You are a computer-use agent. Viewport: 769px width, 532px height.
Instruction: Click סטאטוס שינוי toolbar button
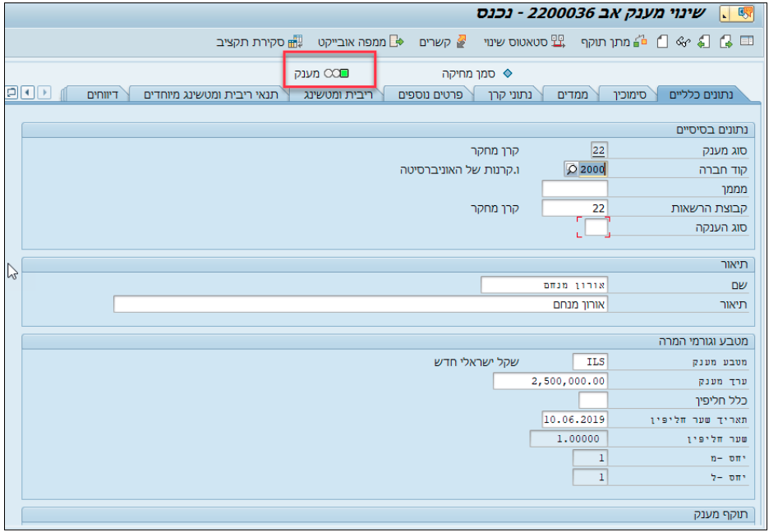[x=525, y=42]
